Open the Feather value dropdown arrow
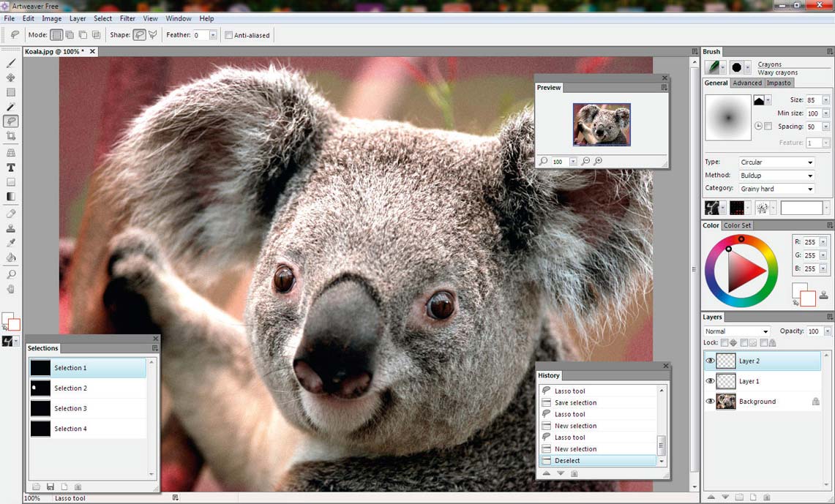Screen dimensions: 835x504 click(213, 35)
